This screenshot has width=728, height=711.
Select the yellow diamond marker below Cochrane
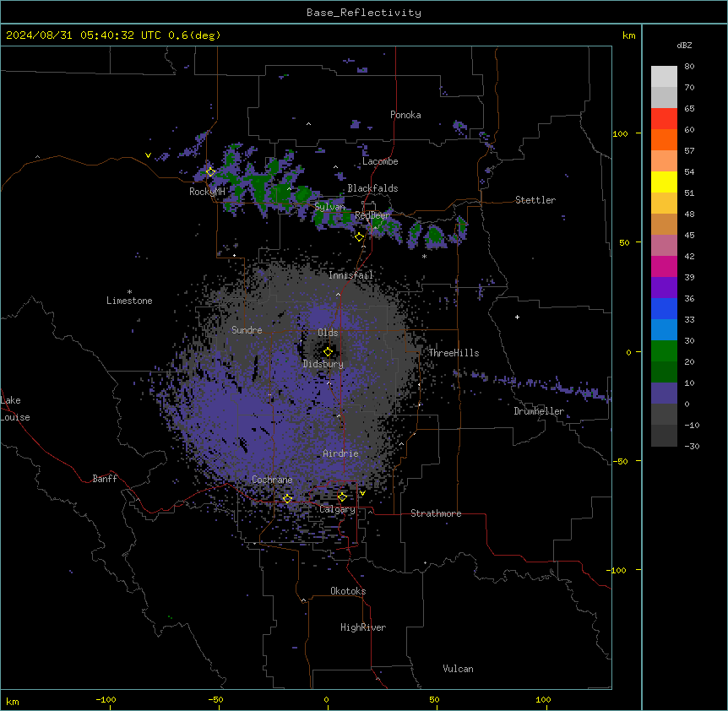[287, 499]
